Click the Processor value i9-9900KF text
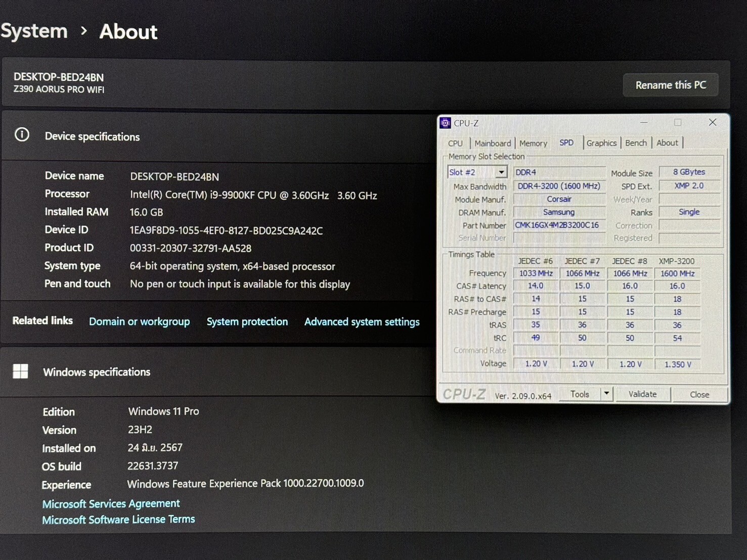 point(253,196)
